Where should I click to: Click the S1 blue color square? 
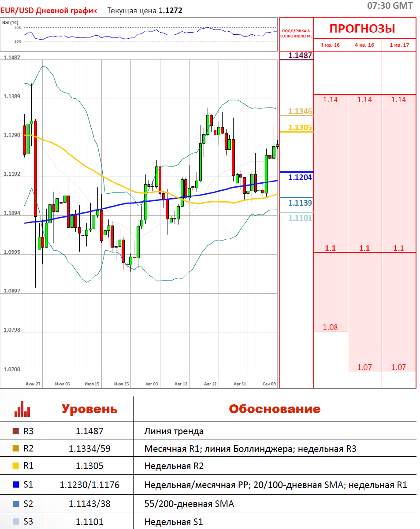pos(16,485)
